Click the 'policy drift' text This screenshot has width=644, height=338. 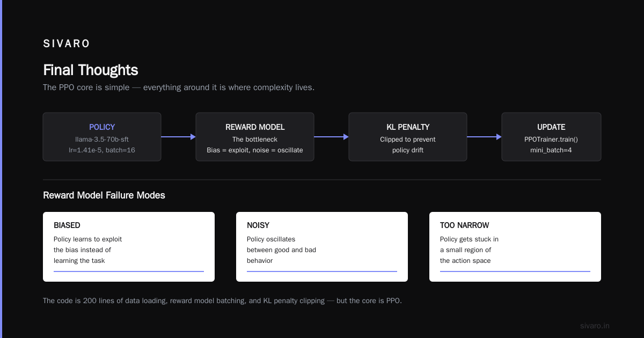[x=408, y=150]
